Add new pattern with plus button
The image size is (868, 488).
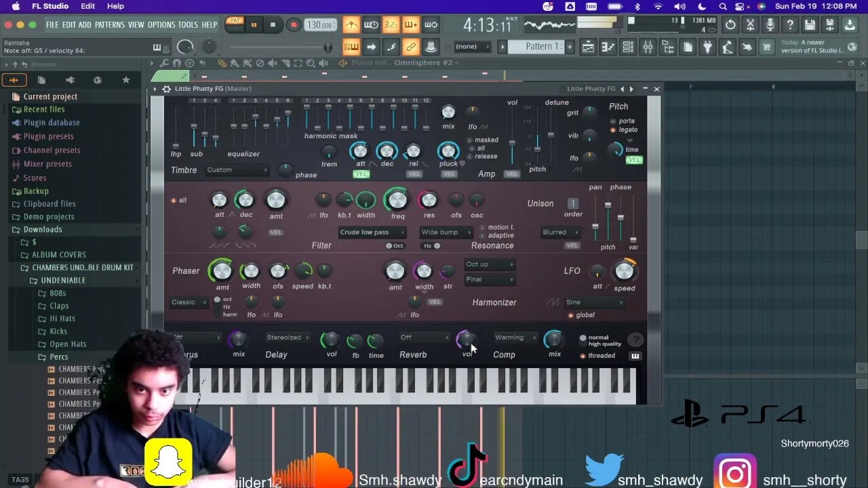[570, 47]
